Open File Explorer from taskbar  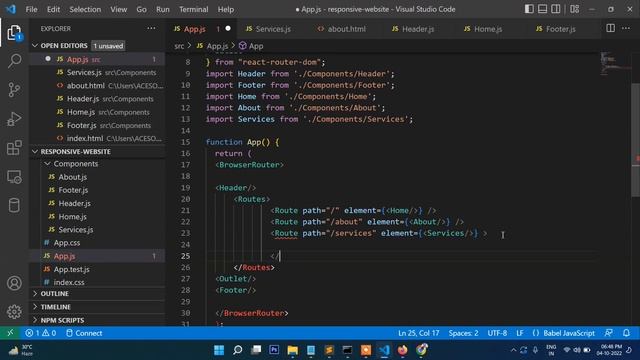coord(292,350)
